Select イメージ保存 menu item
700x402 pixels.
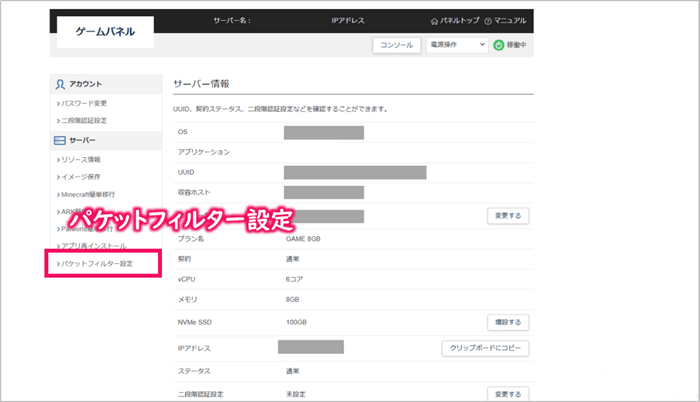coord(80,177)
